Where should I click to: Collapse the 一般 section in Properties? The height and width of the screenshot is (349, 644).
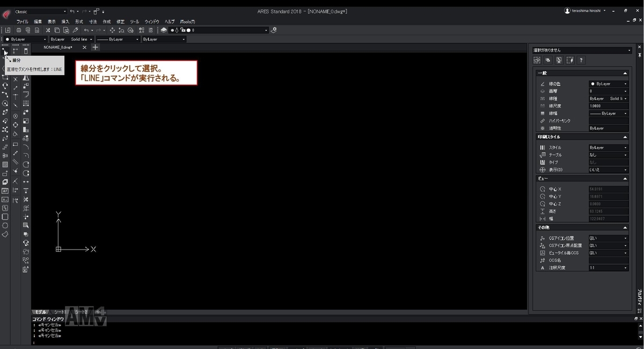point(625,73)
